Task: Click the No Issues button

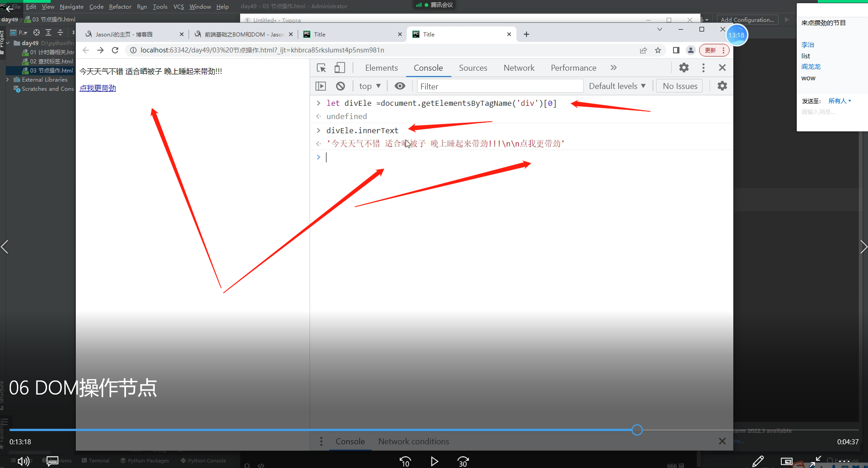Action: 680,86
